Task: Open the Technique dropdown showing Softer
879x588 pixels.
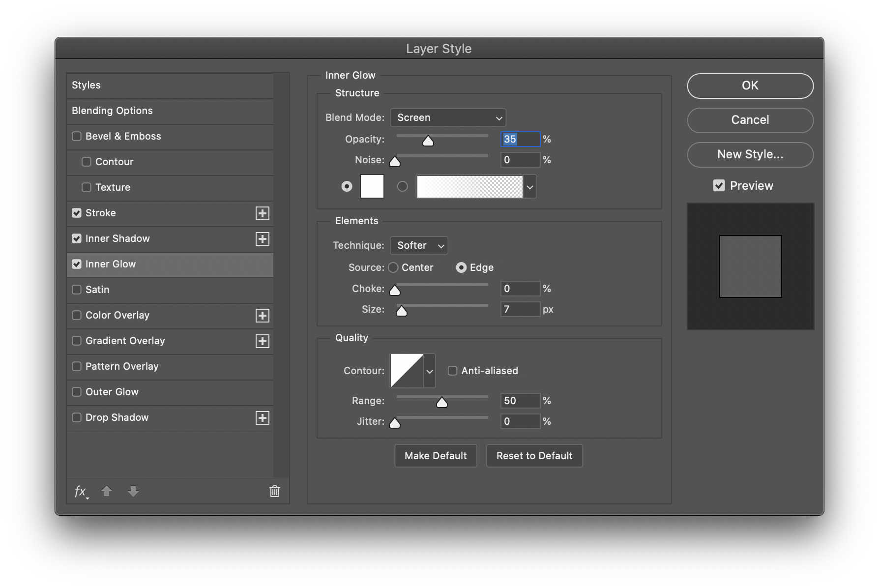Action: tap(418, 245)
